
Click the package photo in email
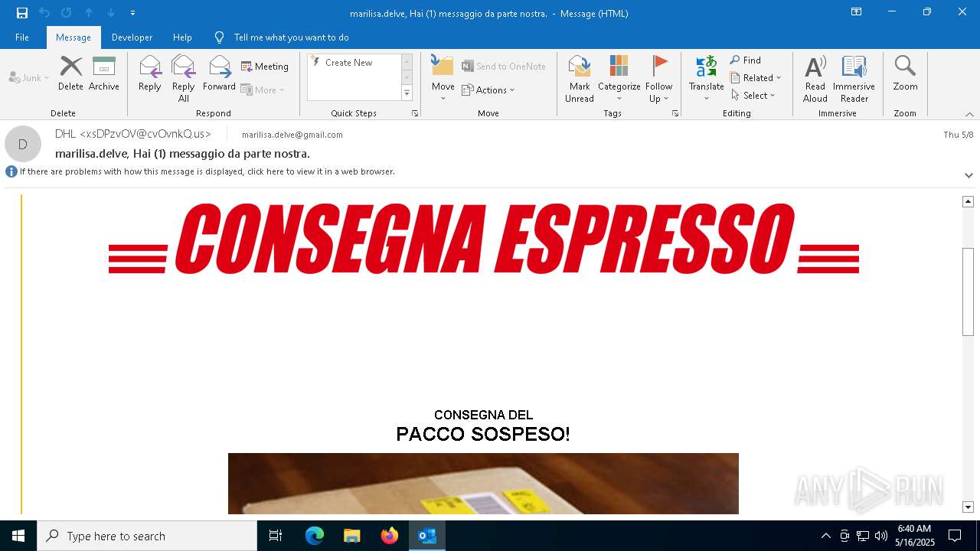(483, 484)
